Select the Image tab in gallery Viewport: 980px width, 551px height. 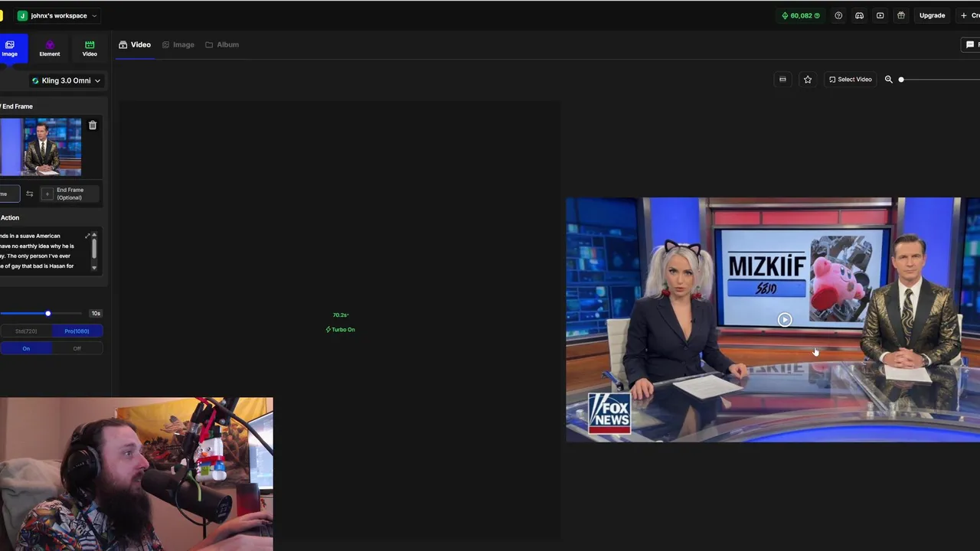[178, 44]
